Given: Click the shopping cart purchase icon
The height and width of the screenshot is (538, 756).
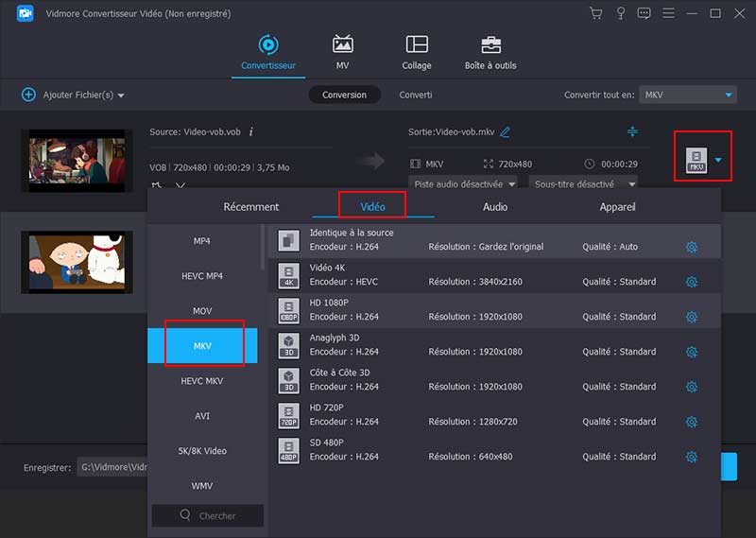Looking at the screenshot, I should (595, 13).
